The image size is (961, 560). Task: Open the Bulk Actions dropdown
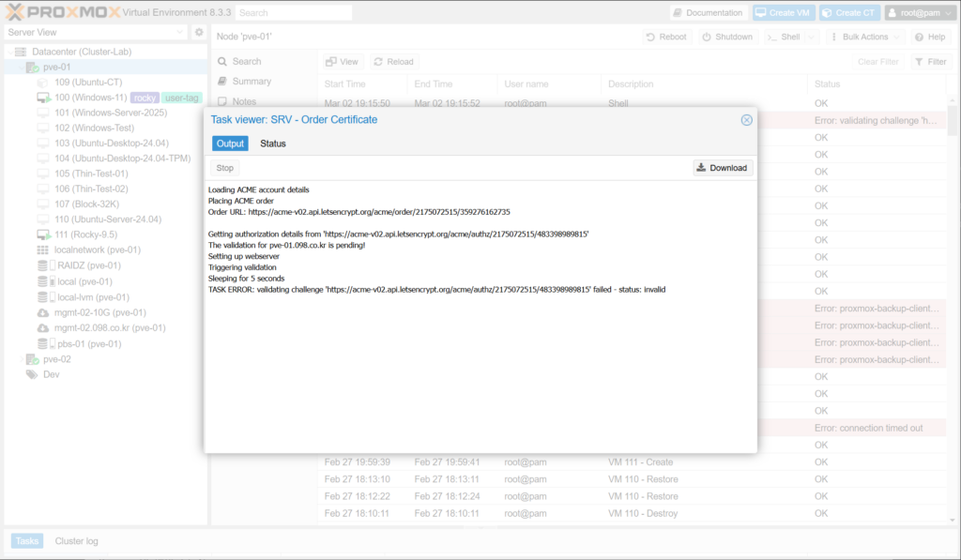[x=866, y=37]
